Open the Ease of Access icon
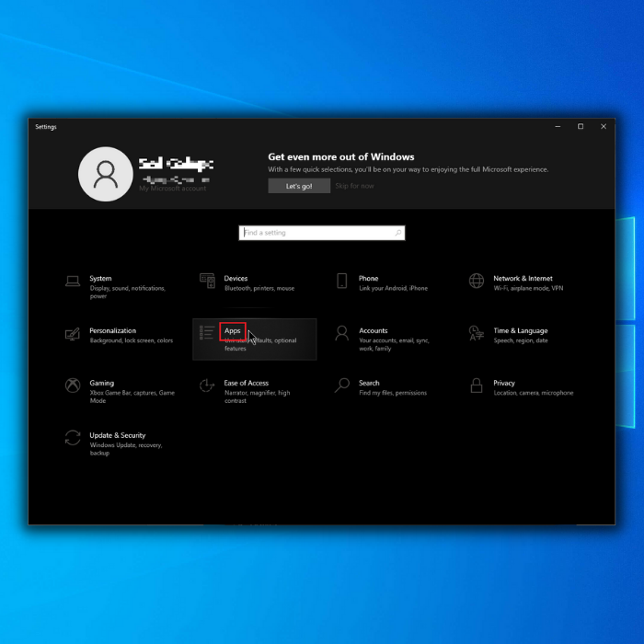 207,385
